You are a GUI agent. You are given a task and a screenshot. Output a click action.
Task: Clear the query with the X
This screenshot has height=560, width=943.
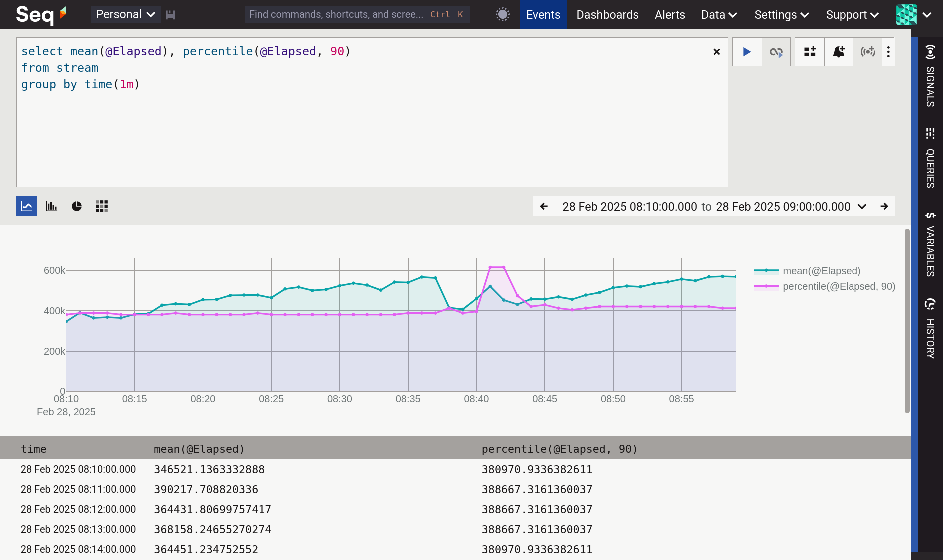pos(716,52)
